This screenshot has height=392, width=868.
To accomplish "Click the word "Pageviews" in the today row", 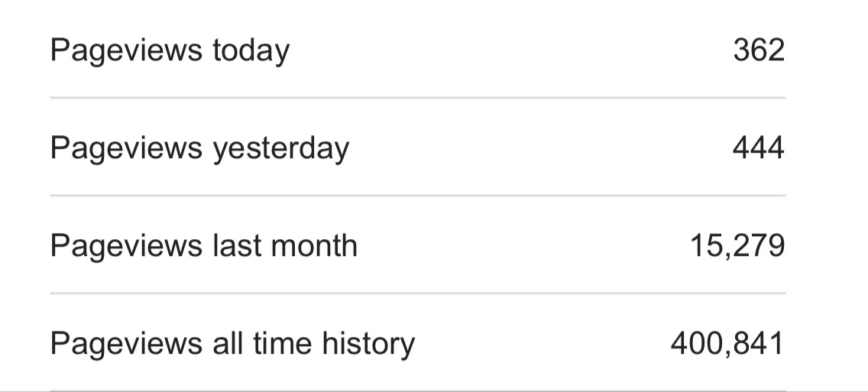I will pyautogui.click(x=126, y=50).
